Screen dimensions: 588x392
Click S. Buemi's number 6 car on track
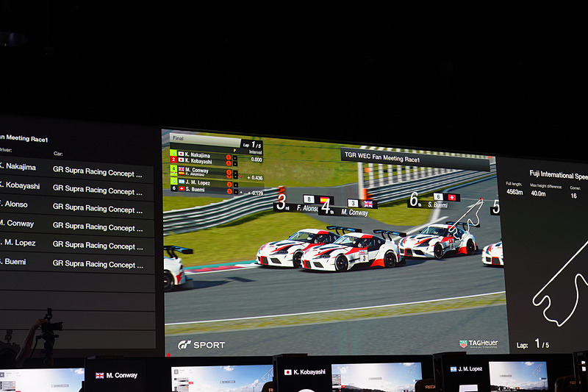tap(437, 240)
